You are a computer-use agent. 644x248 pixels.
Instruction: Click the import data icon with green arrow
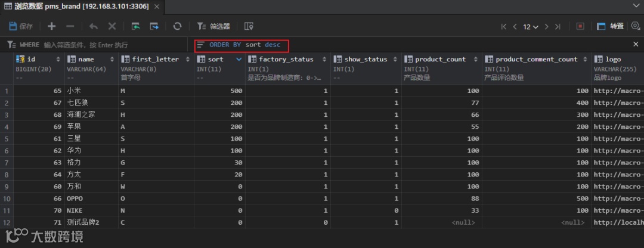[x=135, y=26]
